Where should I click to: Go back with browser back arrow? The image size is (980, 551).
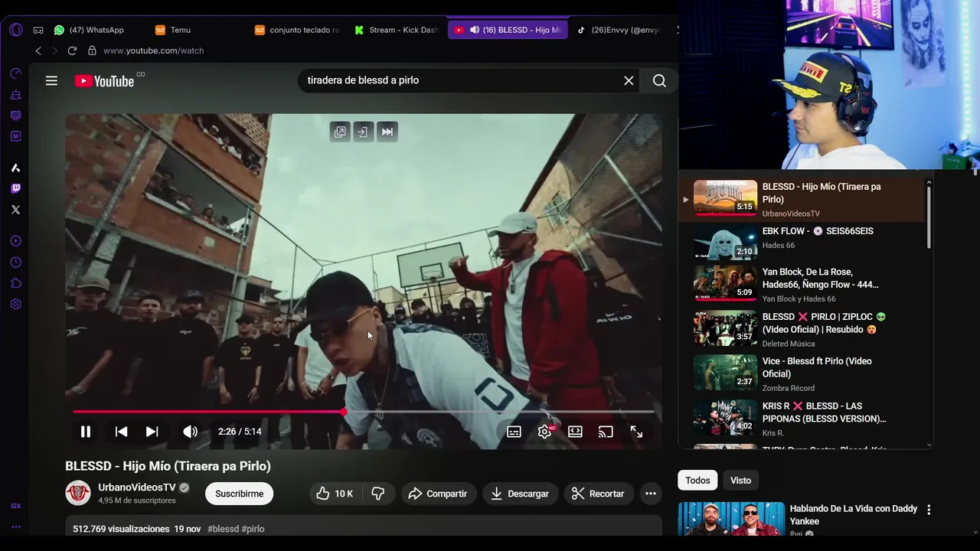pyautogui.click(x=38, y=51)
